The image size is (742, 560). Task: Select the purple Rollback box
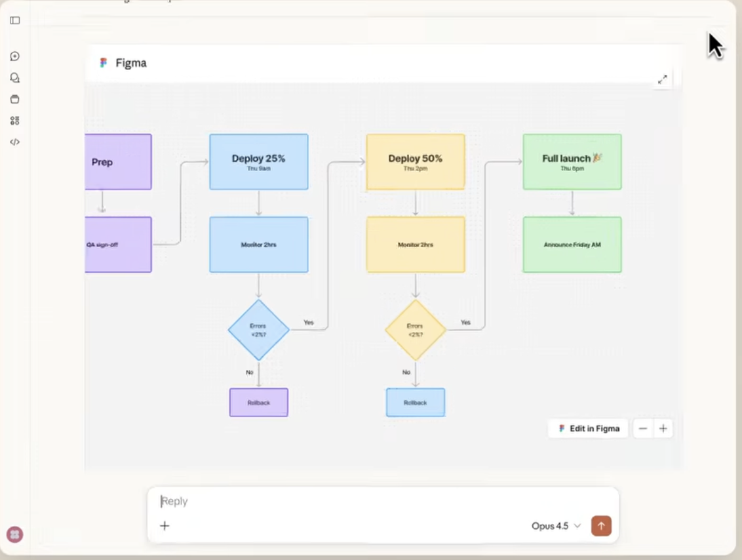pos(259,403)
